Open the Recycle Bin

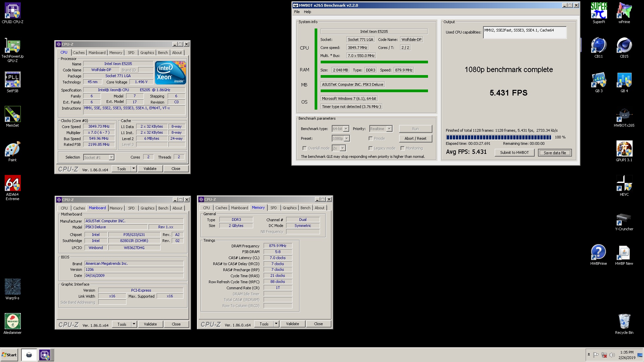pyautogui.click(x=624, y=324)
